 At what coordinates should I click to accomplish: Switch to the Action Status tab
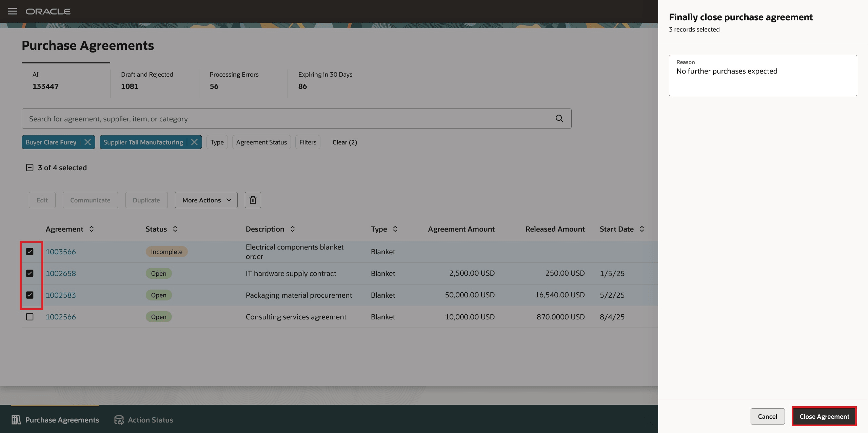(x=144, y=420)
